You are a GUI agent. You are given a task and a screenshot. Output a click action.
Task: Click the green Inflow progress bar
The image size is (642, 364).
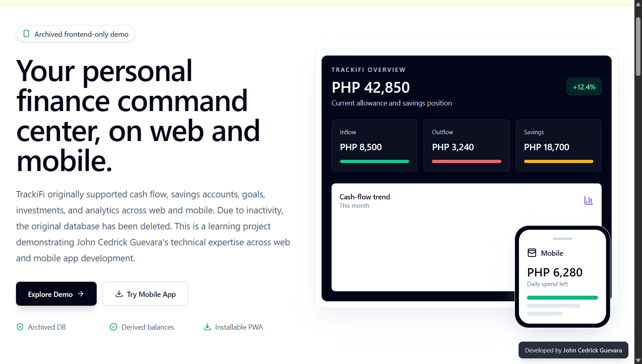click(374, 161)
